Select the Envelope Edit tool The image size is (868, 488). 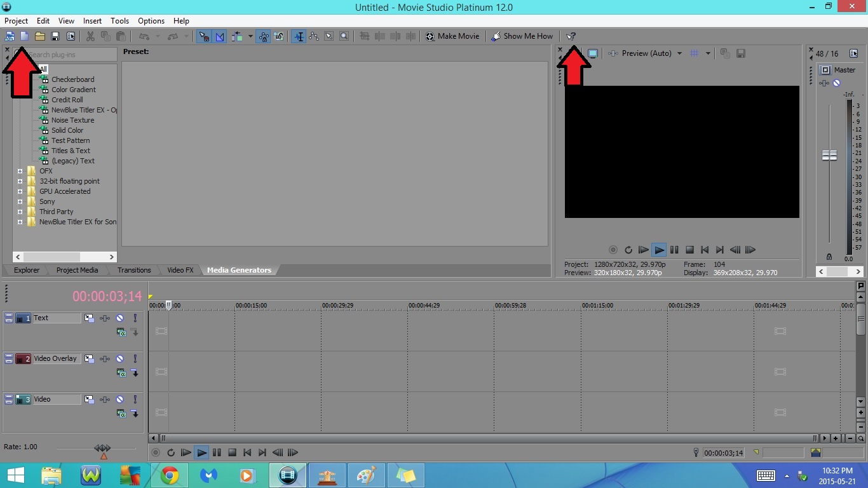point(314,36)
